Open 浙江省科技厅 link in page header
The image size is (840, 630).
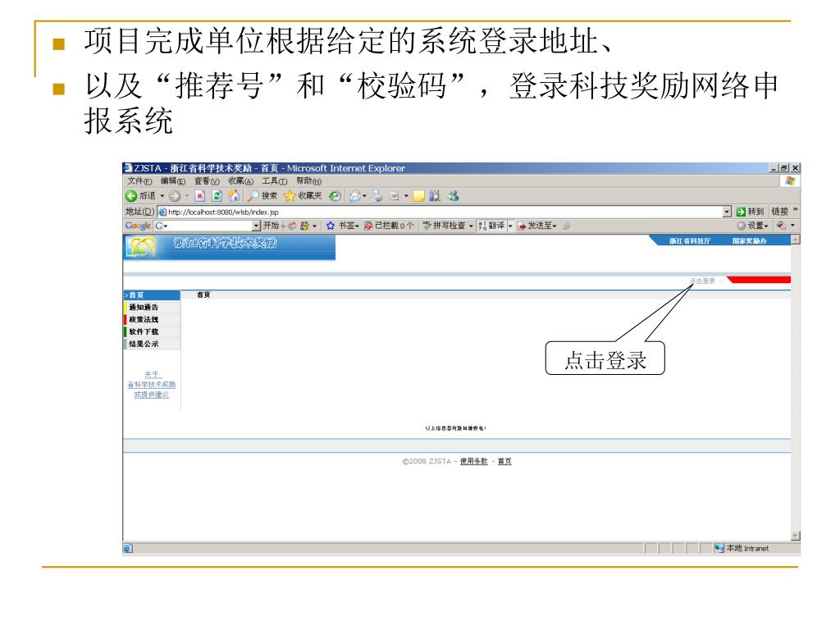click(x=689, y=241)
